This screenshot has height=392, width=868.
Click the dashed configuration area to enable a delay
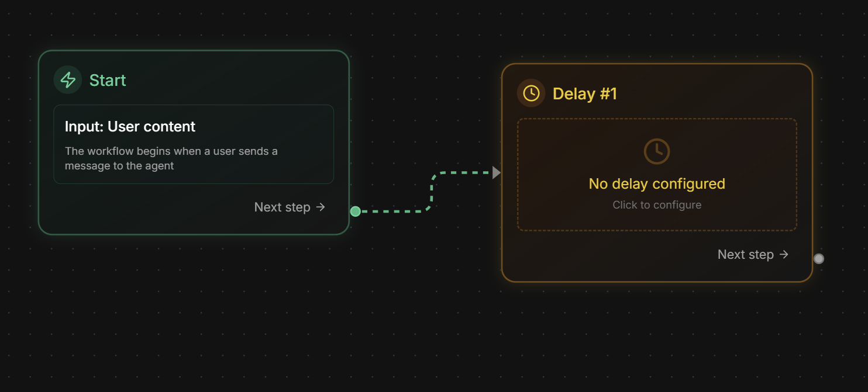[656, 174]
